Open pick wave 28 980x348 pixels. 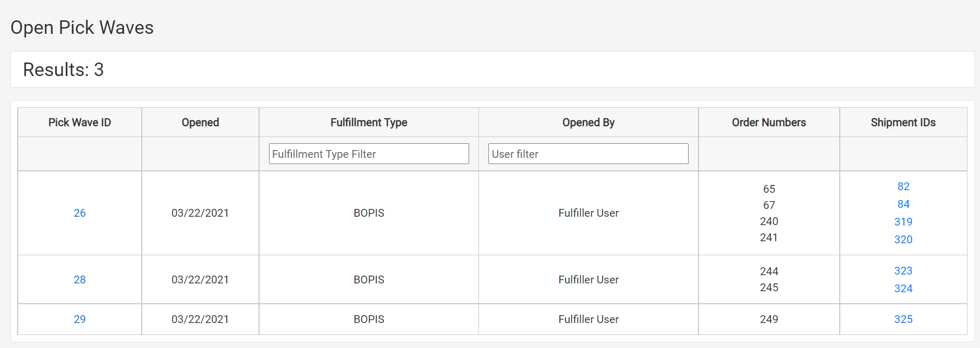tap(80, 280)
